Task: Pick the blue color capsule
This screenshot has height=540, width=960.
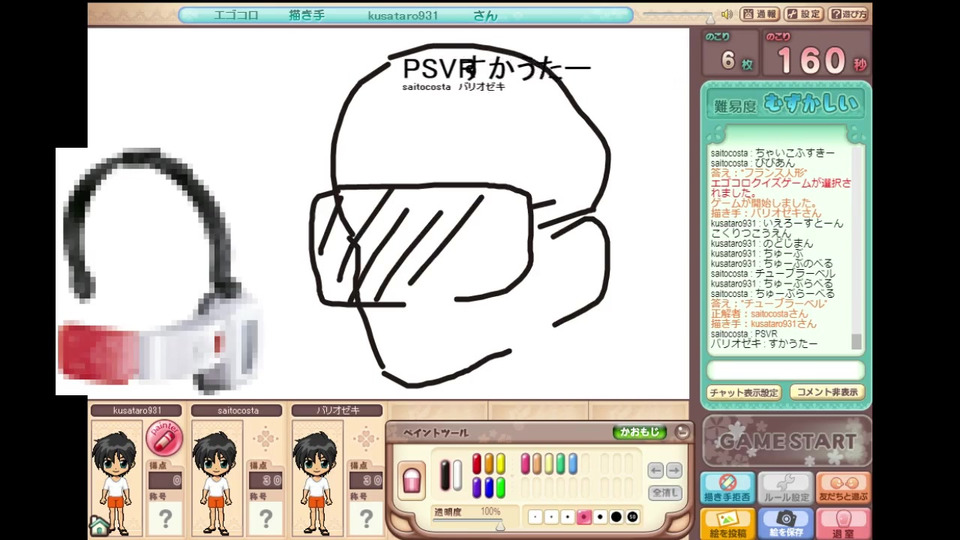Action: coord(489,487)
